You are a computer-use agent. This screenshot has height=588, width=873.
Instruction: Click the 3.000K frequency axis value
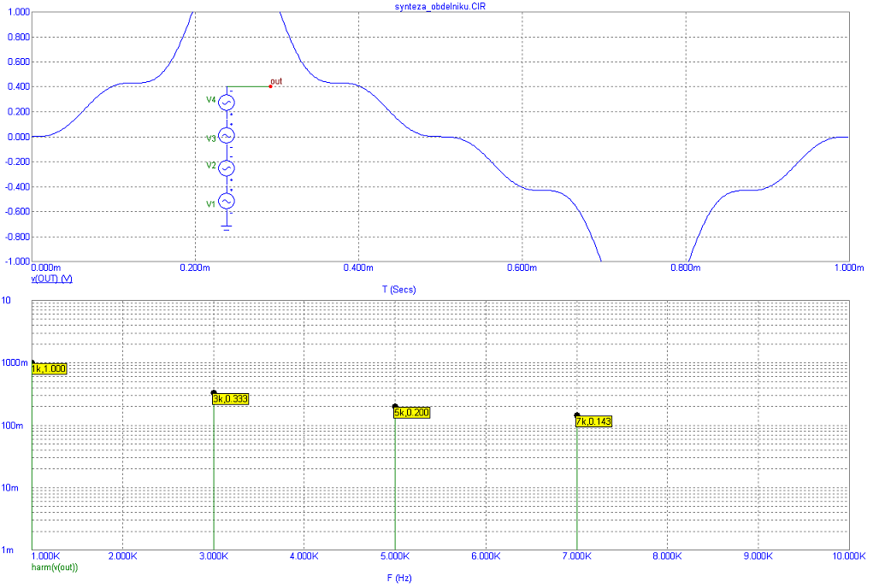(213, 556)
